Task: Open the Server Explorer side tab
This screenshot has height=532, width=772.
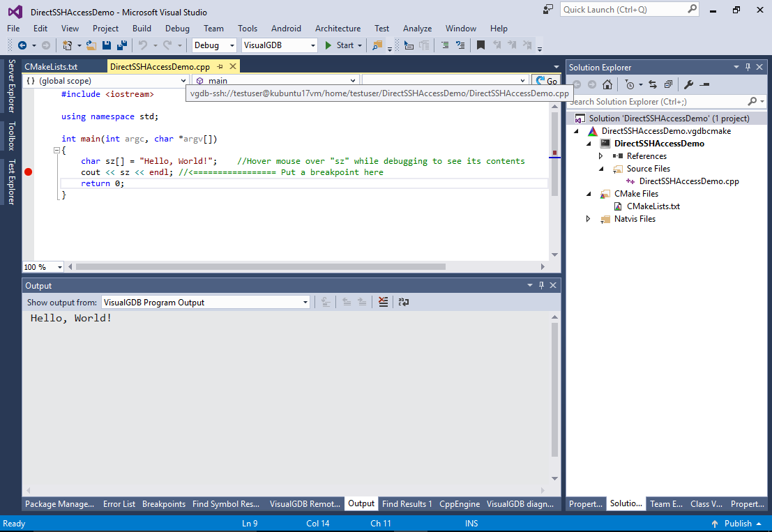Action: point(11,86)
